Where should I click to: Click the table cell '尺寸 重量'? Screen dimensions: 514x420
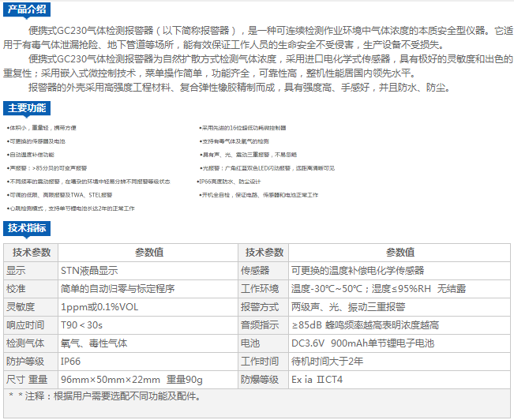pyautogui.click(x=31, y=380)
